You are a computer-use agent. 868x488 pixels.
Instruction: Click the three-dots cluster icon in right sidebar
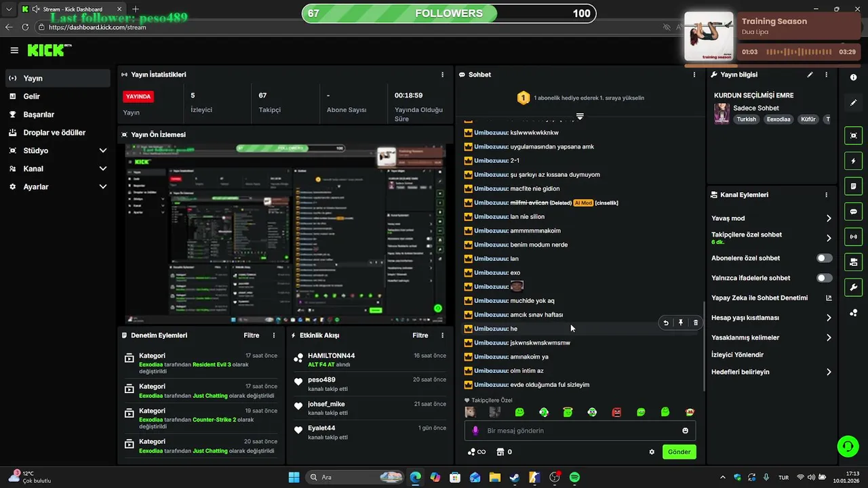pyautogui.click(x=853, y=312)
